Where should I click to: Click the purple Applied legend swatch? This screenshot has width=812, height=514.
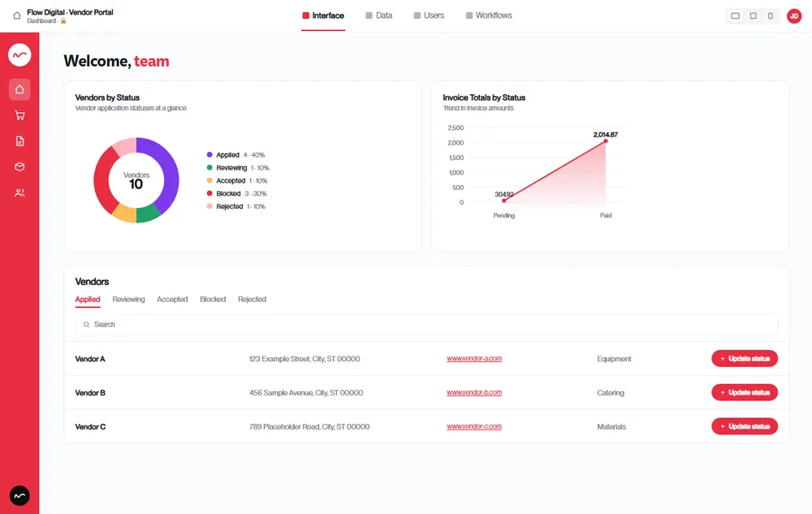(209, 155)
